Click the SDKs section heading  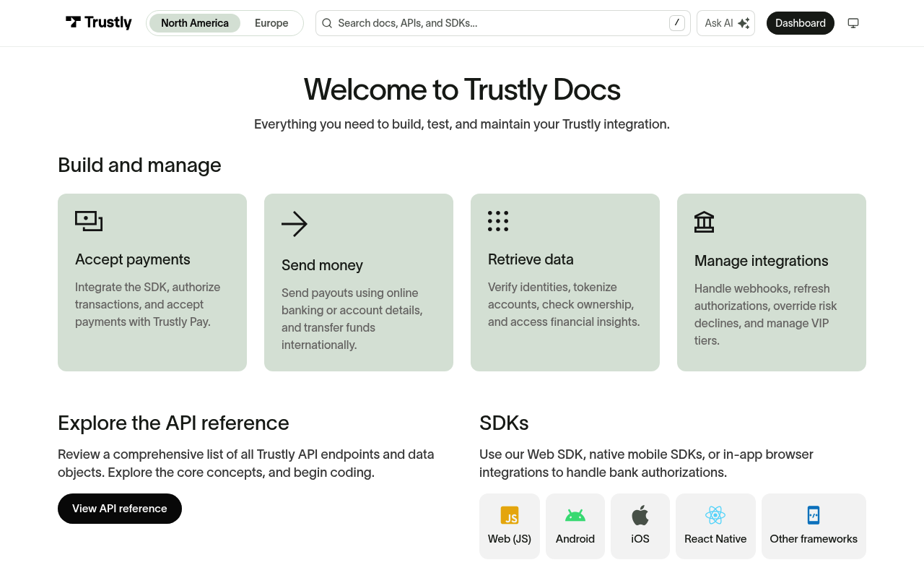coord(504,423)
